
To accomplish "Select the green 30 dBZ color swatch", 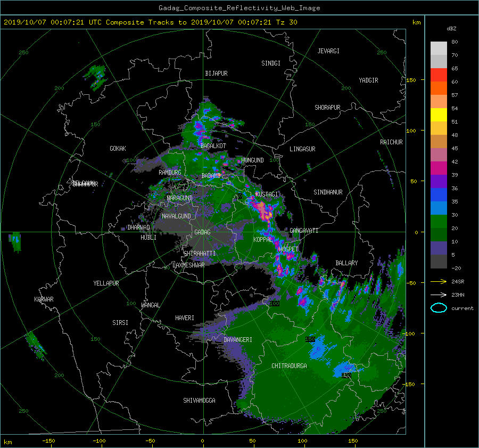I will click(439, 221).
